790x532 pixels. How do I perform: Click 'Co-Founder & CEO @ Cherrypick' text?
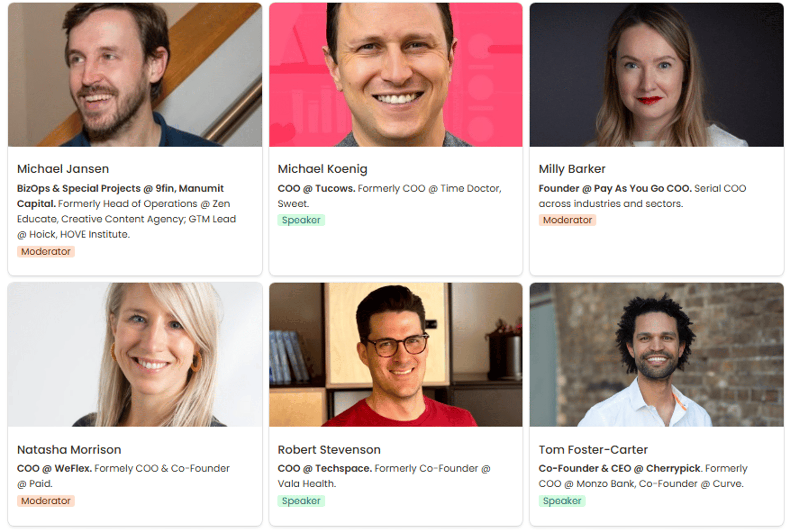pyautogui.click(x=620, y=468)
